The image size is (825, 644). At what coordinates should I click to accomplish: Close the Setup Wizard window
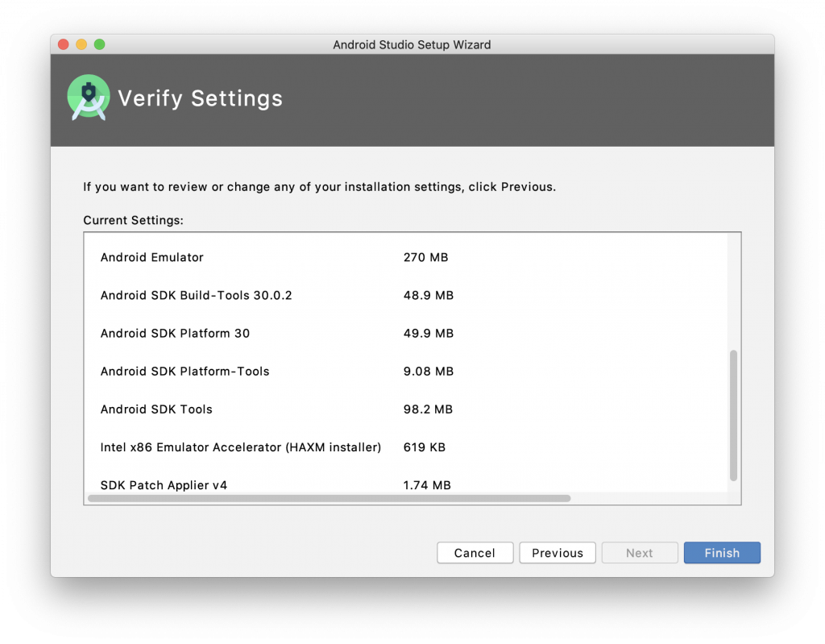(64, 44)
